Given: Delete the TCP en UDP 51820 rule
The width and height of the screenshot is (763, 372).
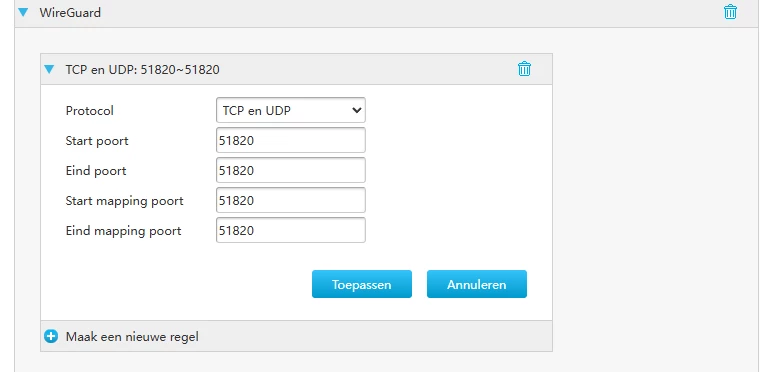Looking at the screenshot, I should pyautogui.click(x=524, y=69).
